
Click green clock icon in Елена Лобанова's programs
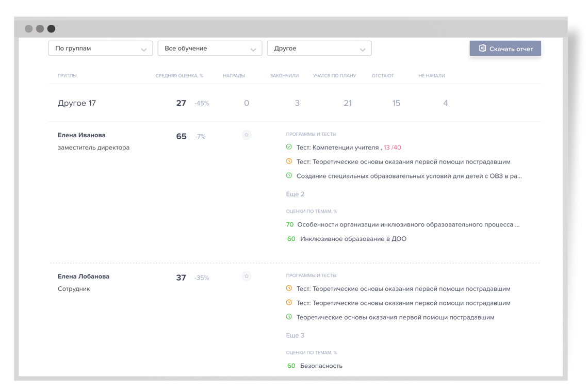(x=289, y=317)
